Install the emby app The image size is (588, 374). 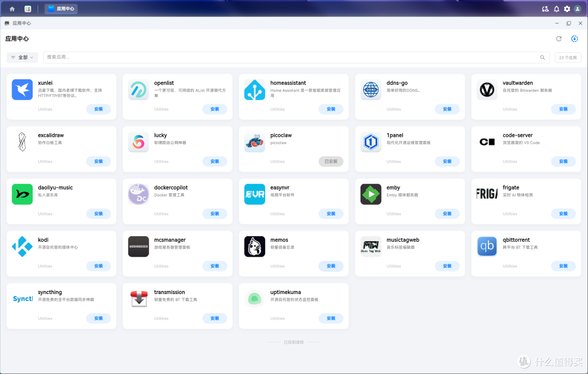448,214
